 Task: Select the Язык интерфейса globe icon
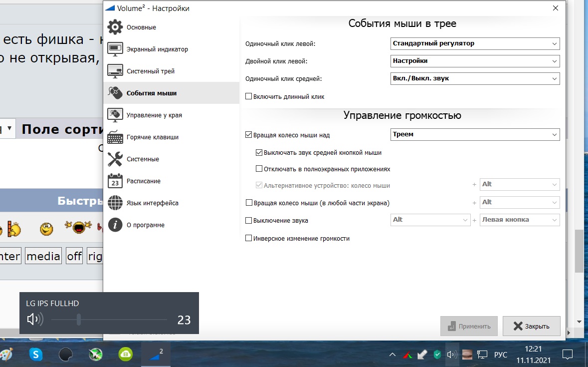click(115, 203)
